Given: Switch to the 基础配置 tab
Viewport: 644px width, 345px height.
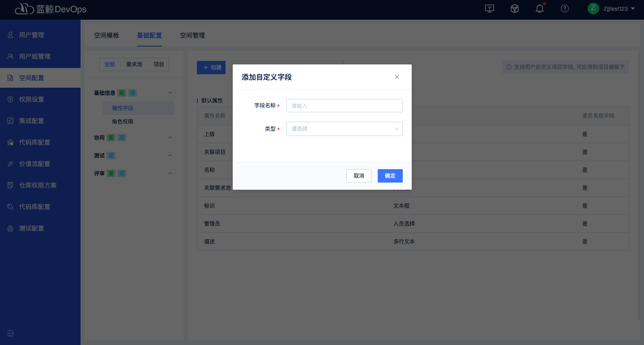Looking at the screenshot, I should (x=149, y=35).
